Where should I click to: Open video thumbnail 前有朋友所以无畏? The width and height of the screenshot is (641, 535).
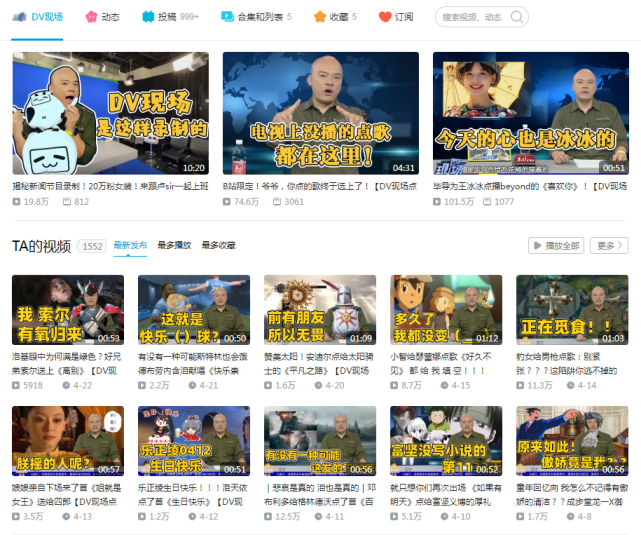(320, 310)
